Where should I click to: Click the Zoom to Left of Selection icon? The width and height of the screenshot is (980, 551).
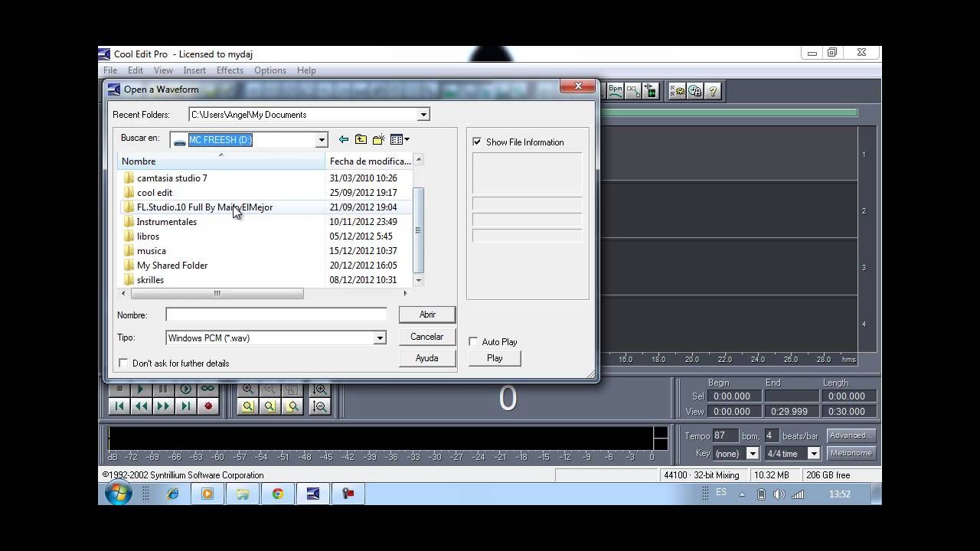tap(269, 406)
